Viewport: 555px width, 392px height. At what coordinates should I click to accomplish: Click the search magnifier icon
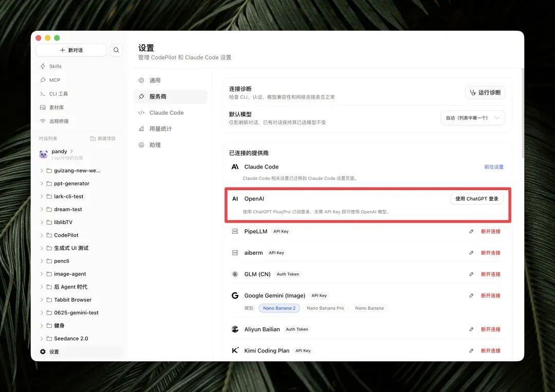(116, 50)
